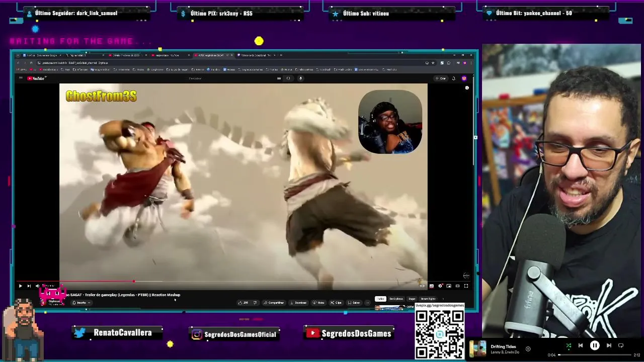Go to YouTube home via logo

(x=36, y=78)
